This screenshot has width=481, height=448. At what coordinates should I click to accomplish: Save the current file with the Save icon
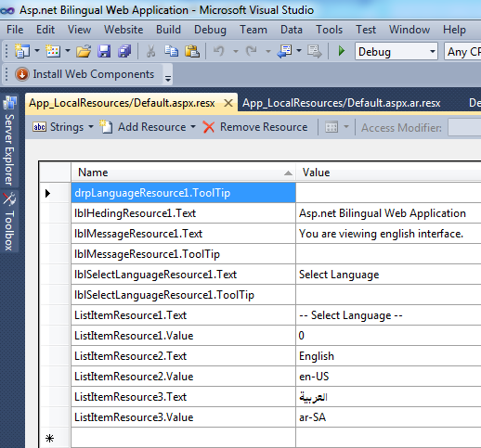tap(104, 51)
